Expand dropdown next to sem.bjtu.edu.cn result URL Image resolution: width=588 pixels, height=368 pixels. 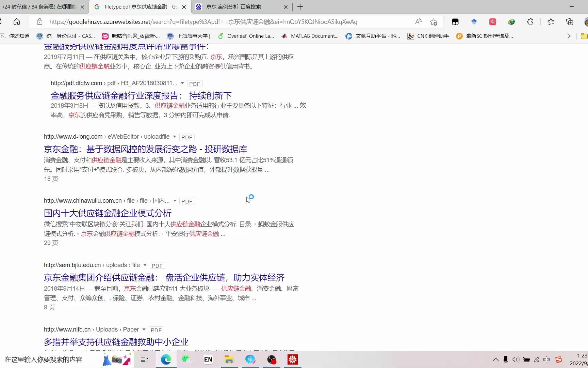[x=145, y=265]
